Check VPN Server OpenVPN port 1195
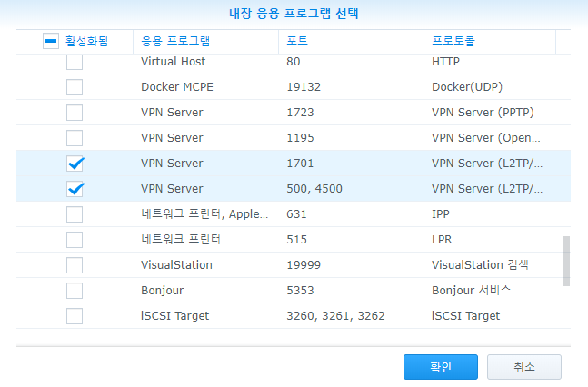The height and width of the screenshot is (387, 588). (x=75, y=138)
